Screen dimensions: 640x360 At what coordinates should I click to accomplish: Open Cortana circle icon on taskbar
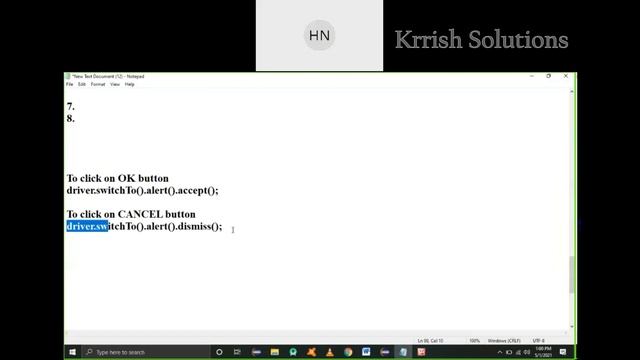(219, 352)
